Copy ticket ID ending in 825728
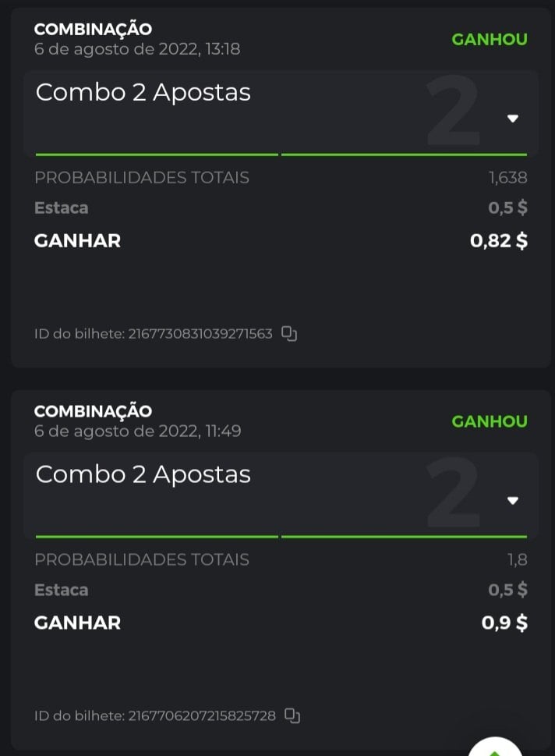The width and height of the screenshot is (555, 756). (292, 715)
